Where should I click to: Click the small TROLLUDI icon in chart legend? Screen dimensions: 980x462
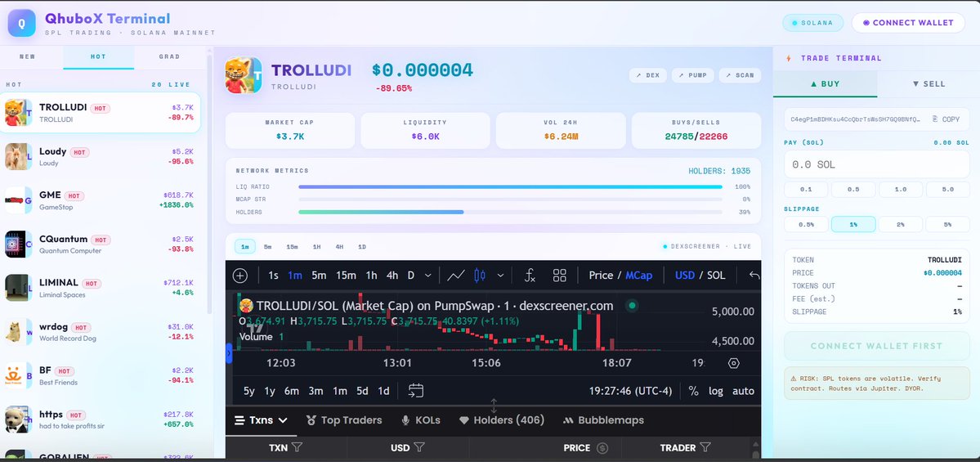246,306
